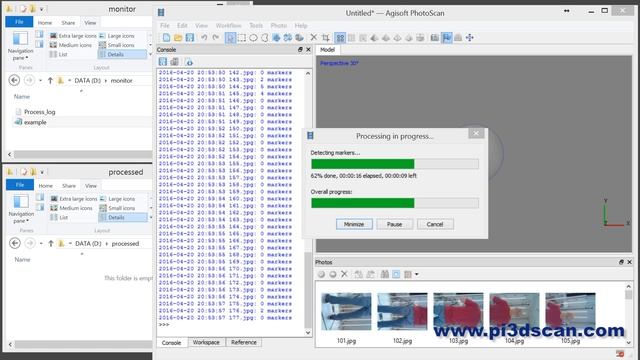Undock the Photos panel
Viewport: 640px width, 360px height.
click(x=621, y=262)
